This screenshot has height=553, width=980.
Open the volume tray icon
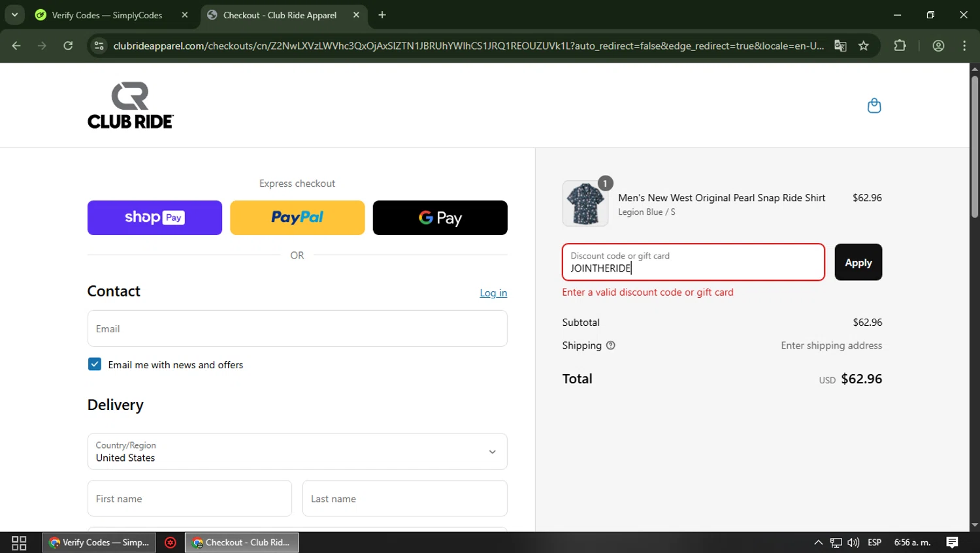[x=853, y=543]
